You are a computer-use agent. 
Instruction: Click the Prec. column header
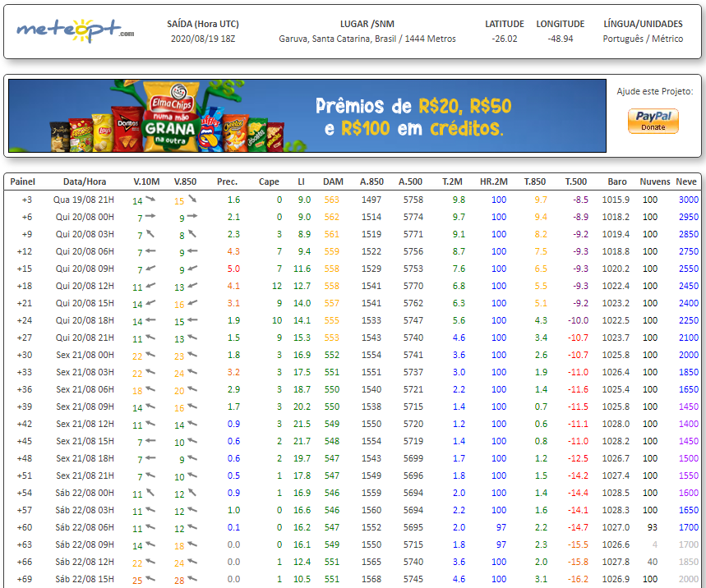tap(227, 181)
